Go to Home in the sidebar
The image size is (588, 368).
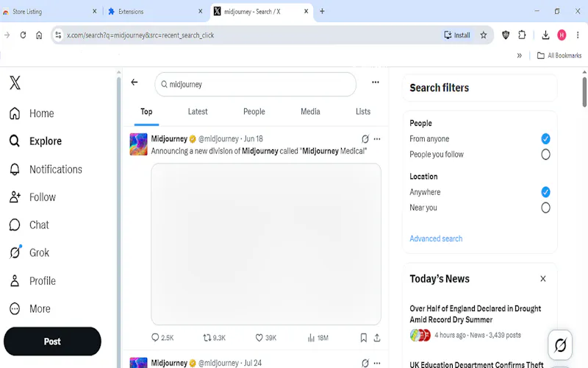pyautogui.click(x=32, y=113)
